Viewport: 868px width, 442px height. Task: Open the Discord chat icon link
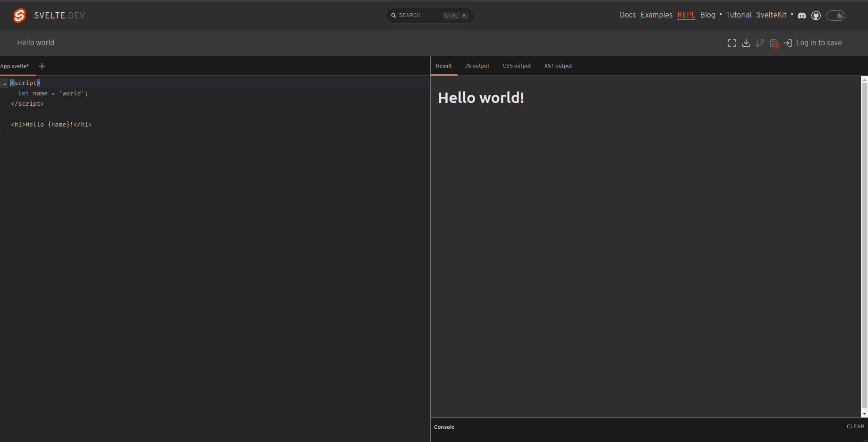point(802,16)
